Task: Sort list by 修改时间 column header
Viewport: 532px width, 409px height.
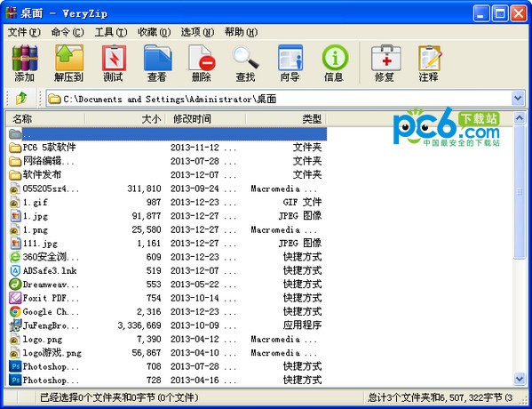Action: click(x=206, y=119)
